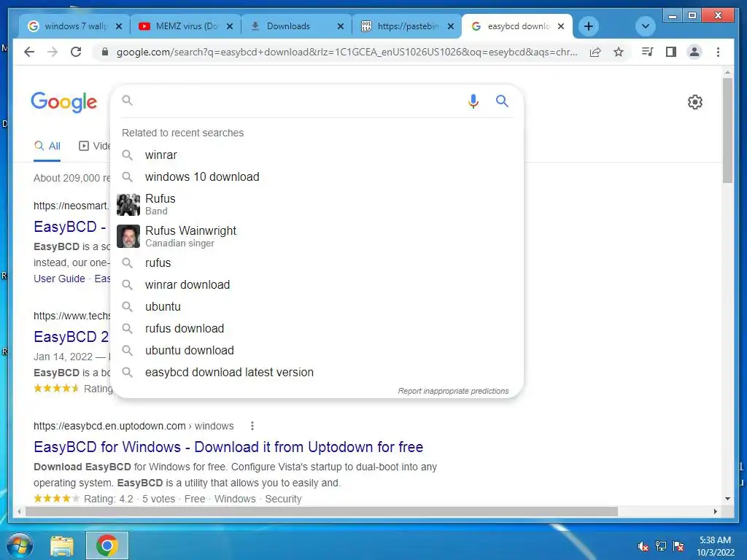Image resolution: width=747 pixels, height=560 pixels.
Task: Open Chrome's three-dot menu
Action: (x=718, y=52)
